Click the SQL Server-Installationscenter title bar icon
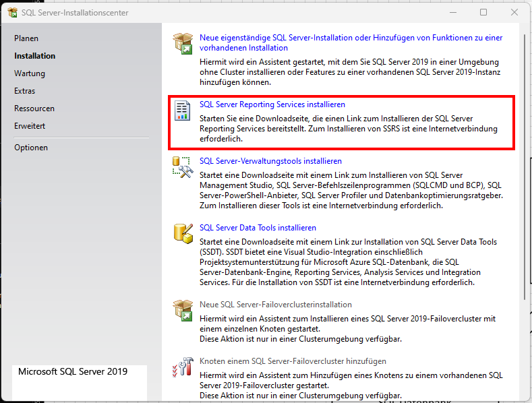This screenshot has width=532, height=403. coord(13,13)
